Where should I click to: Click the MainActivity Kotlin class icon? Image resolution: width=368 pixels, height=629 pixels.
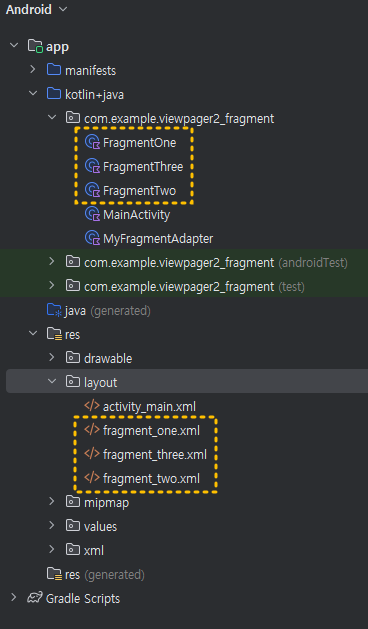click(92, 214)
